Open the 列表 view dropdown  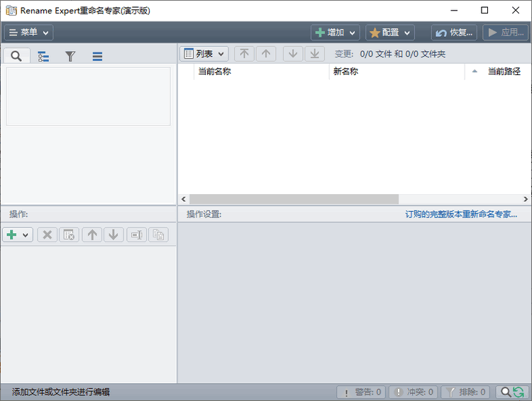tap(204, 54)
